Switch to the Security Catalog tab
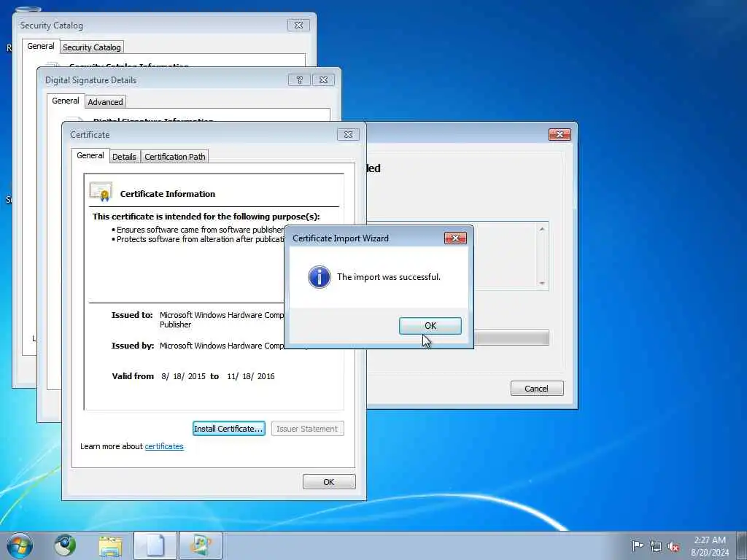 pyautogui.click(x=91, y=47)
